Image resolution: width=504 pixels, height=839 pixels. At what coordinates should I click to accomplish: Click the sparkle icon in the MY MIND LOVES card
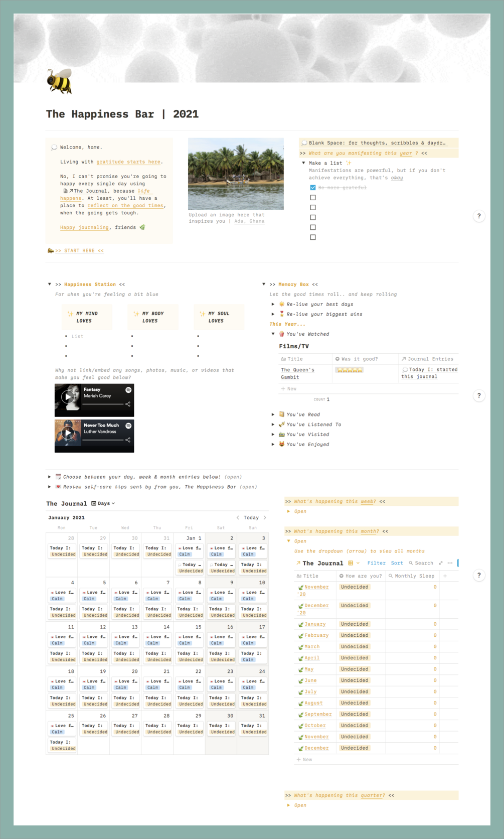tap(70, 314)
